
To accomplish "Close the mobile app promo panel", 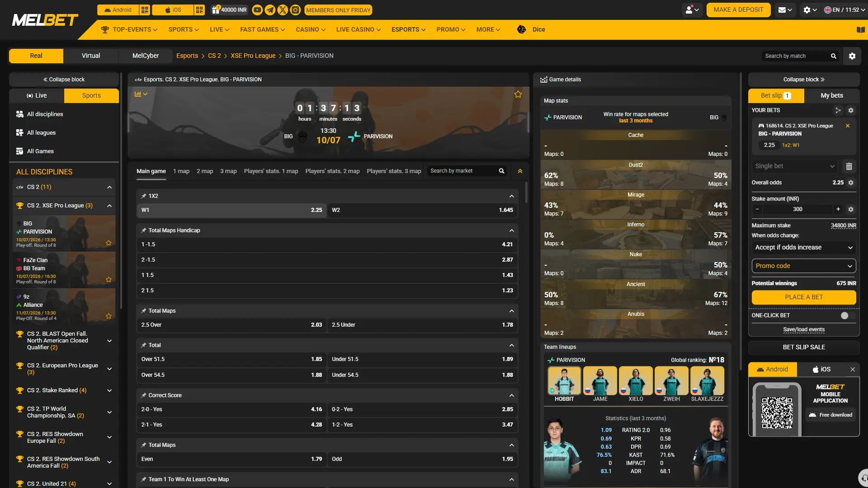I will 853,370.
